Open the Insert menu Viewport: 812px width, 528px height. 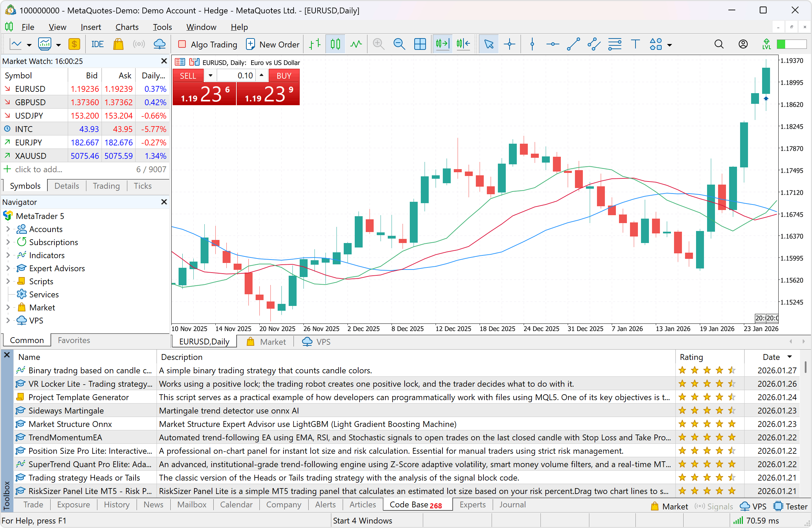coord(91,27)
